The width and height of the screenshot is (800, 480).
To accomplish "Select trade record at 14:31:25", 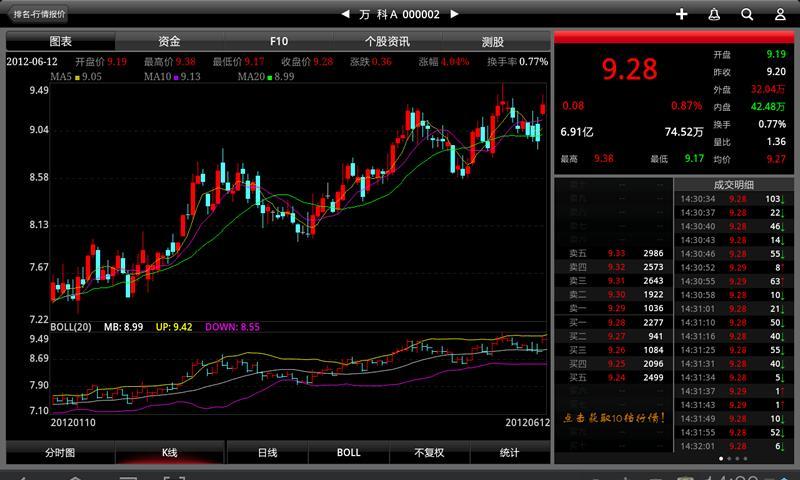I will 733,350.
